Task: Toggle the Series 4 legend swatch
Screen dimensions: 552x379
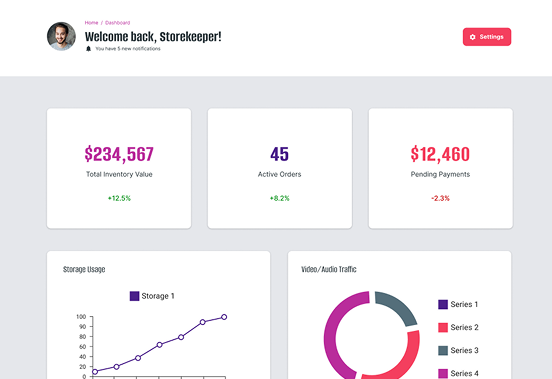Action: tap(443, 373)
